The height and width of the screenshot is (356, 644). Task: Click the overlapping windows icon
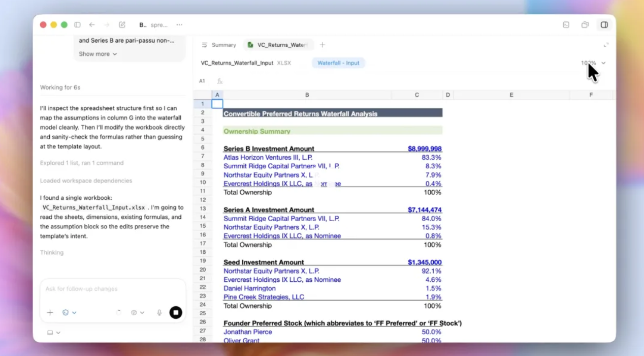pos(585,25)
